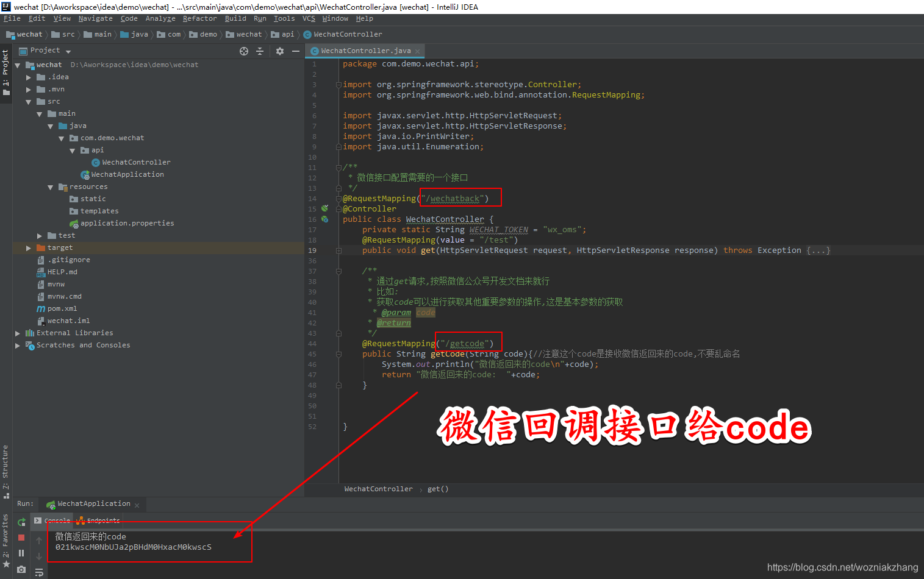Expand the target folder
This screenshot has width=924, height=579.
(x=29, y=248)
